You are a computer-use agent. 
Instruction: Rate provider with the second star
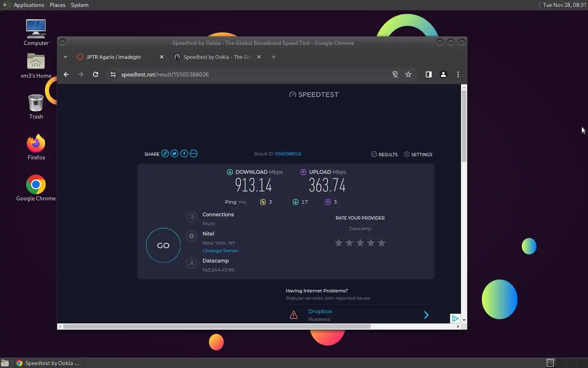[349, 243]
